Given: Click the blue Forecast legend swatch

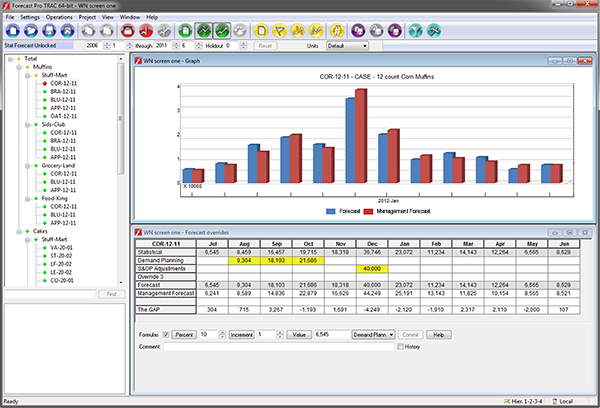Looking at the screenshot, I should (x=331, y=211).
